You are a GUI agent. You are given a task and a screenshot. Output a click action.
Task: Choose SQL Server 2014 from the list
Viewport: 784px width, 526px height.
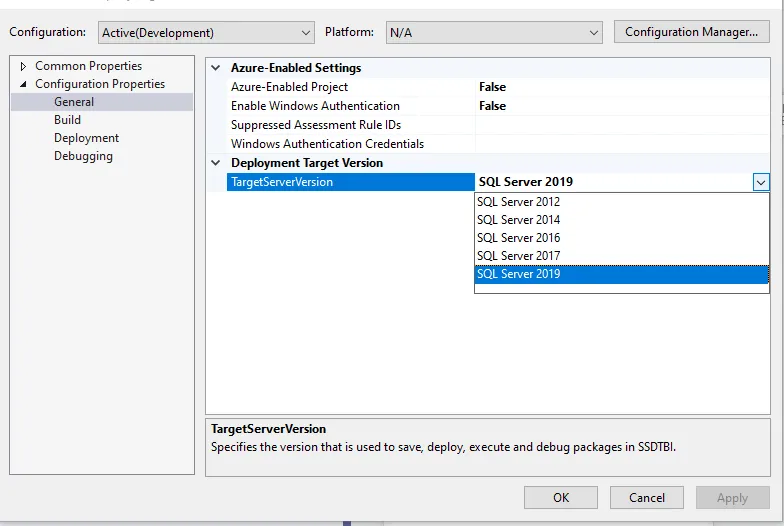pyautogui.click(x=622, y=220)
